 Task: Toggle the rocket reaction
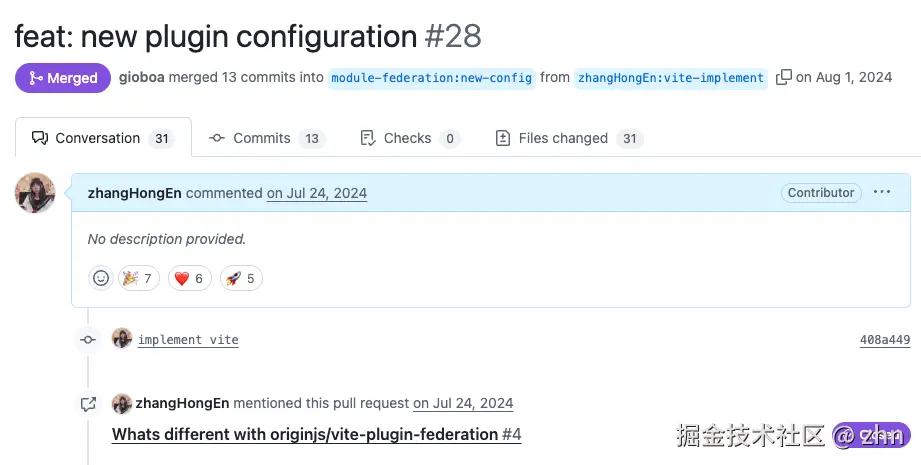(x=240, y=279)
